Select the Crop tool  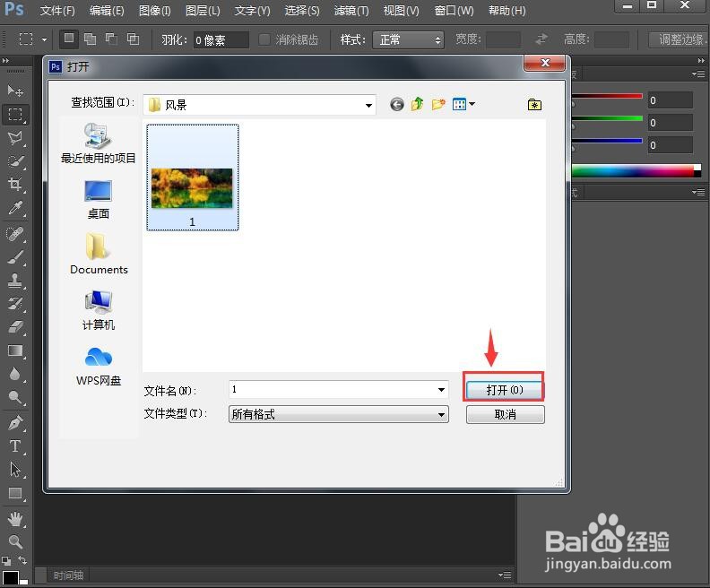pyautogui.click(x=15, y=185)
